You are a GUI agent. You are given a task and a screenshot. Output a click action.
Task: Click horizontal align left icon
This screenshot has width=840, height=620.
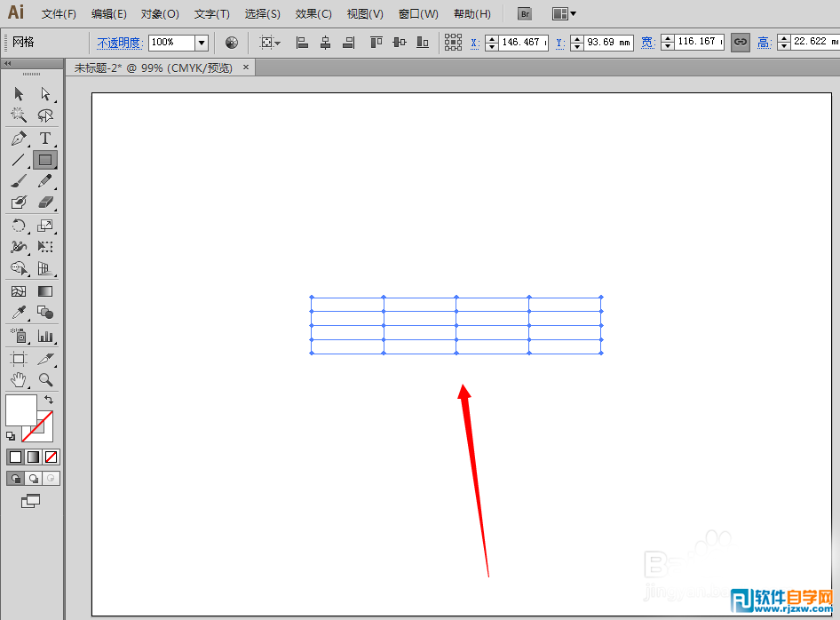pos(302,43)
